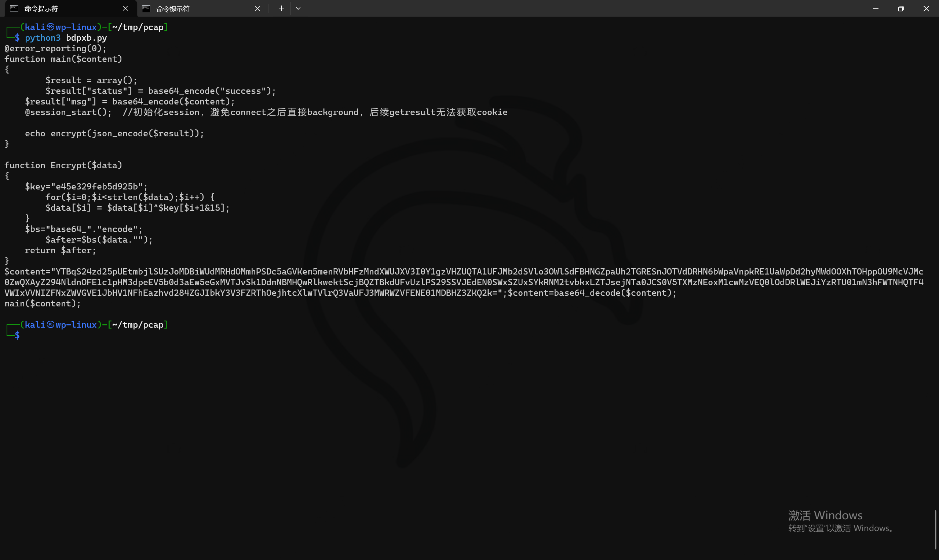
Task: Click the vertical scrollbar thumb
Action: click(936, 530)
